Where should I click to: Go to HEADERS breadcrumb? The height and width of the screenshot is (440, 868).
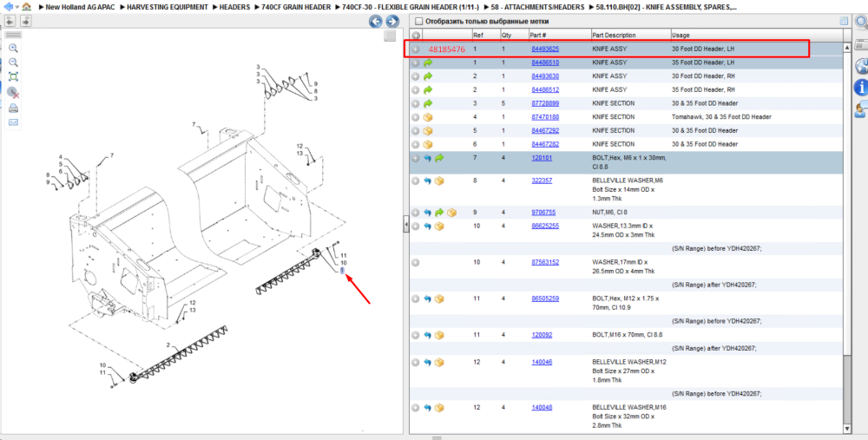(x=234, y=7)
